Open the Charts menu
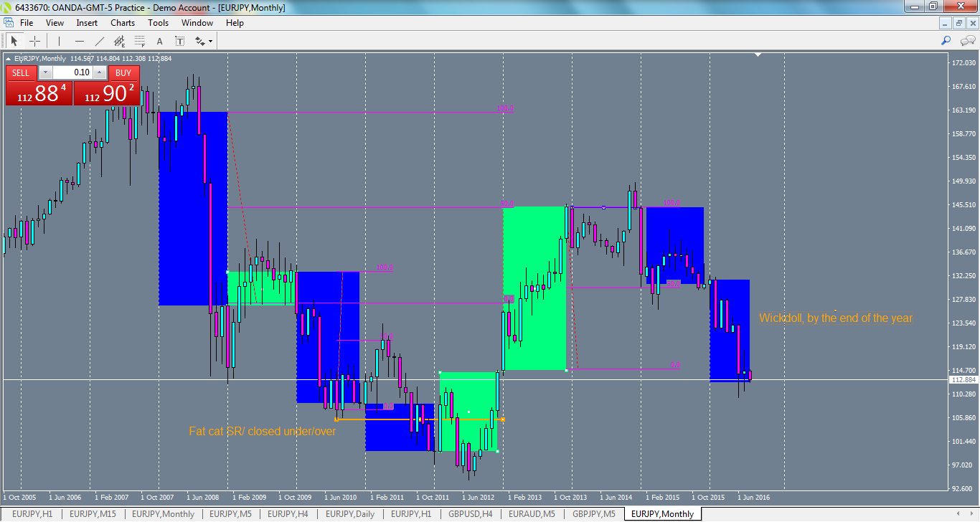This screenshot has width=980, height=522. (122, 22)
